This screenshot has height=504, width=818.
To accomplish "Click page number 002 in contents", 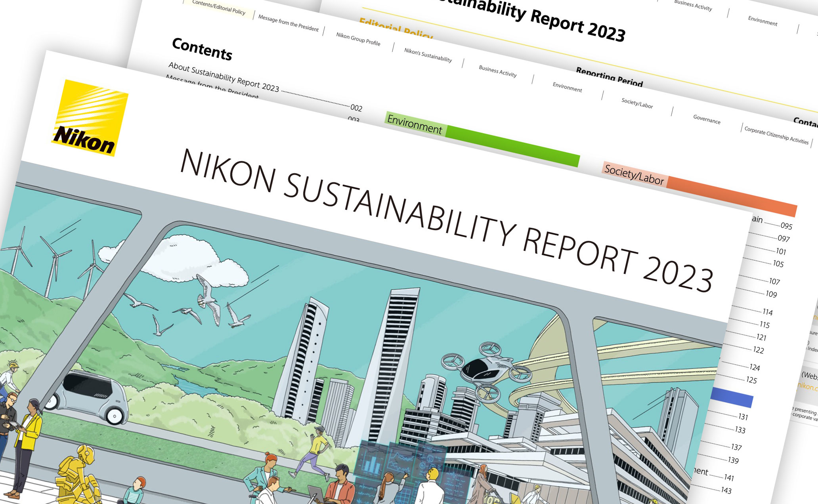I will coord(356,107).
